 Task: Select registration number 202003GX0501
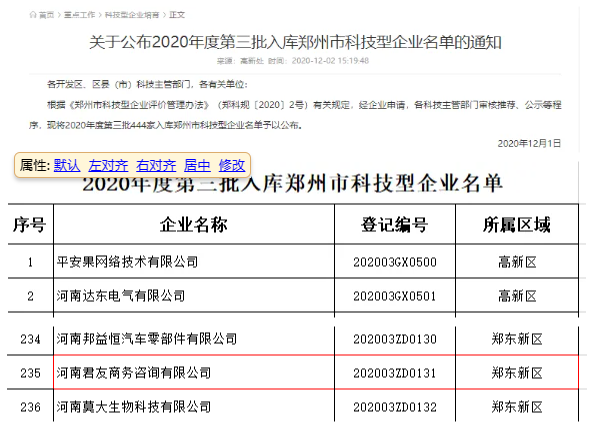coord(395,296)
